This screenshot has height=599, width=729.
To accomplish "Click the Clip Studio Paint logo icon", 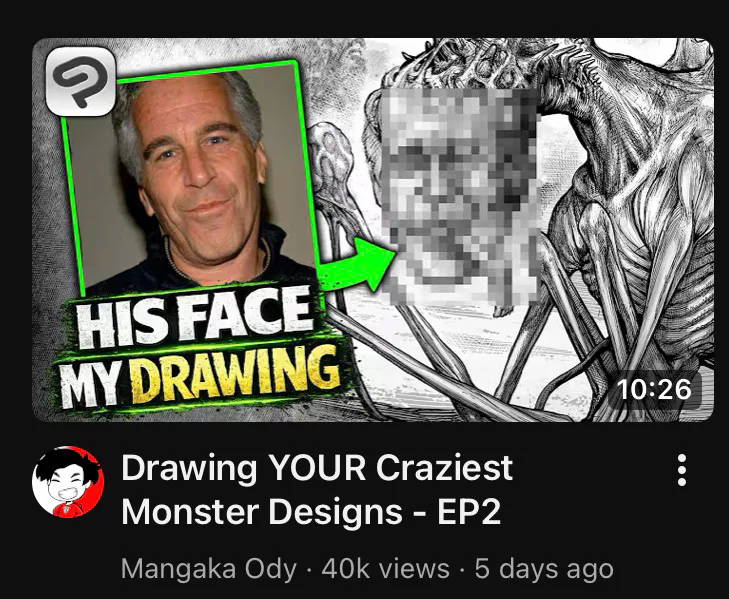I will 80,81.
